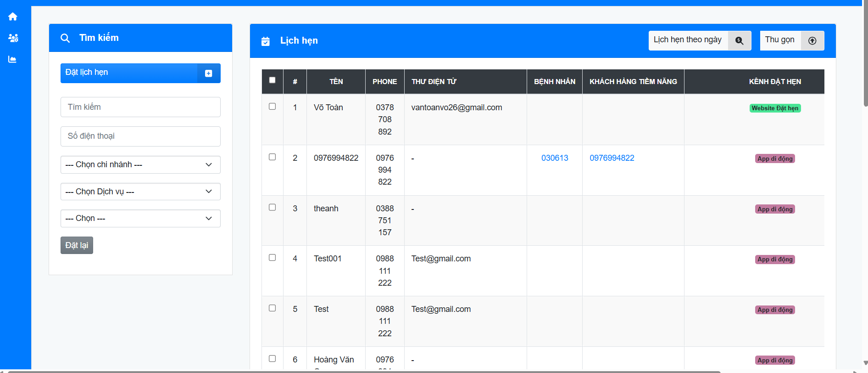Click the plus icon on Đặt lịch hẹn
Screen dimensions: 868x373
pyautogui.click(x=209, y=73)
